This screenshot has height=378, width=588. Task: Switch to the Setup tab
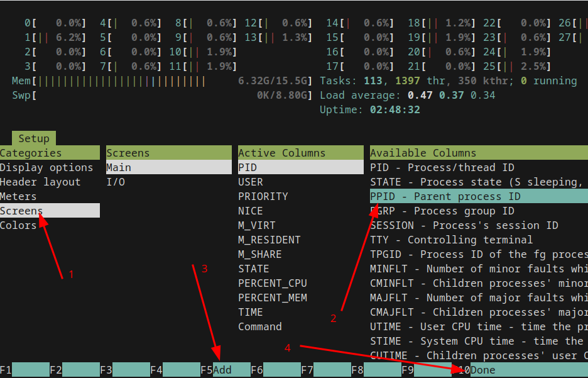[x=34, y=138]
